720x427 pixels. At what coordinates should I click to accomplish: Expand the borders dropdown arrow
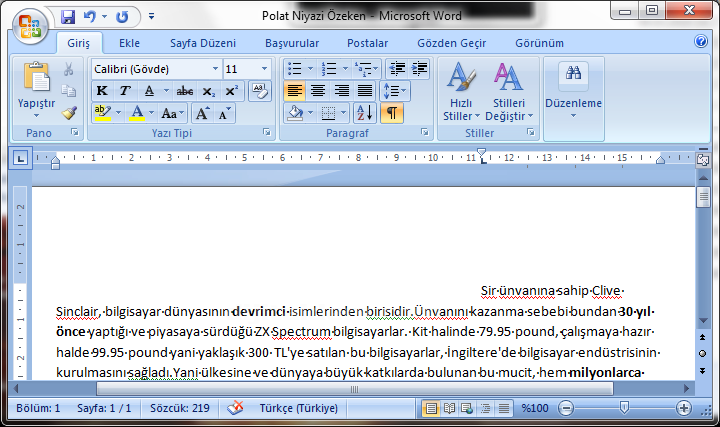(x=343, y=113)
